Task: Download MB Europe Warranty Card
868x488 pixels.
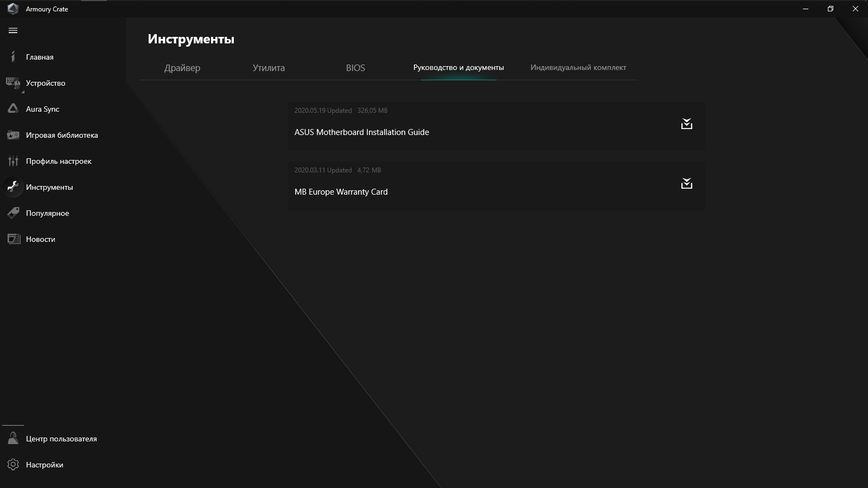Action: (687, 184)
